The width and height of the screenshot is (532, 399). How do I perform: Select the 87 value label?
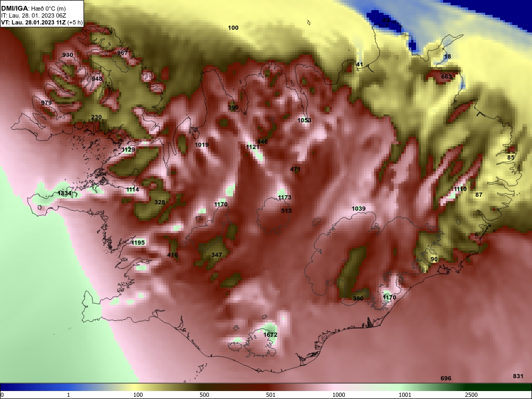(479, 195)
